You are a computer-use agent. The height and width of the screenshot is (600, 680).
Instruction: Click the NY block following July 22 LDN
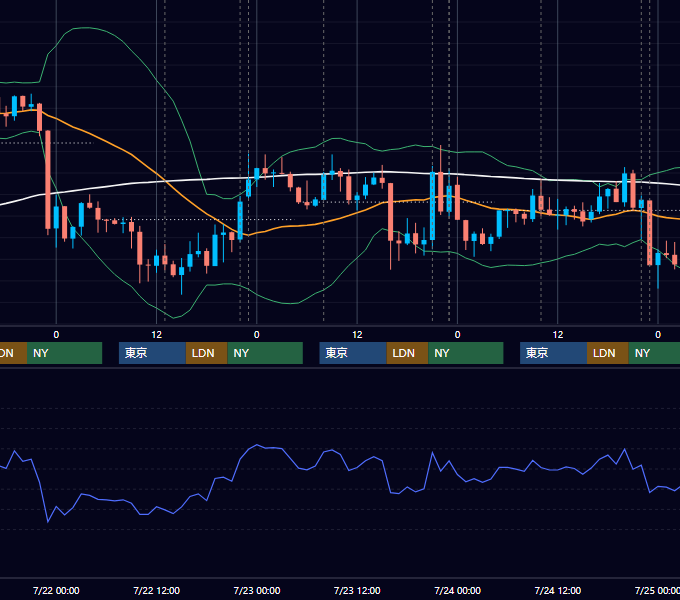(x=265, y=353)
